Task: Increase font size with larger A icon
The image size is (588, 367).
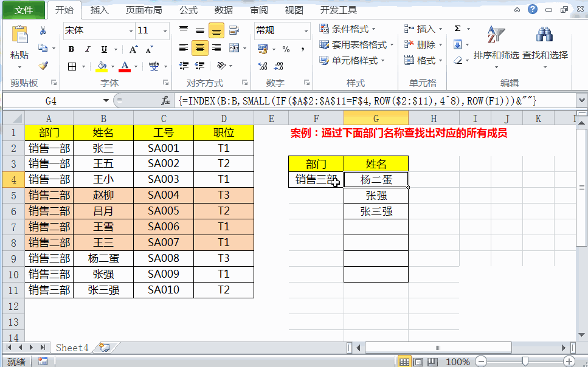Action: (x=133, y=49)
